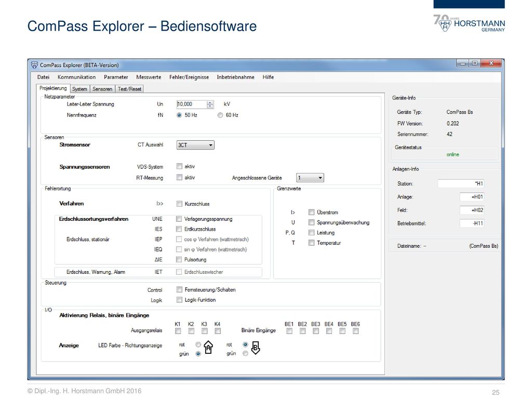
Task: Open the Messwerte menu
Action: (x=149, y=77)
